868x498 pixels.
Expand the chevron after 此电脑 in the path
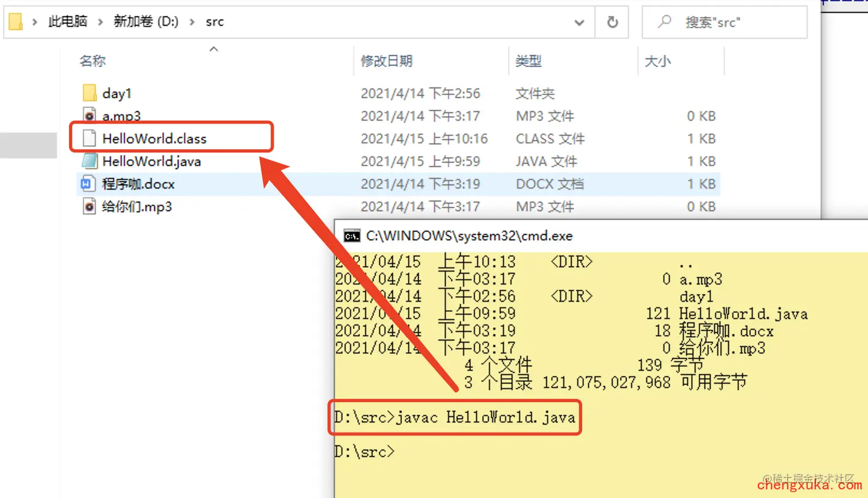tap(100, 22)
